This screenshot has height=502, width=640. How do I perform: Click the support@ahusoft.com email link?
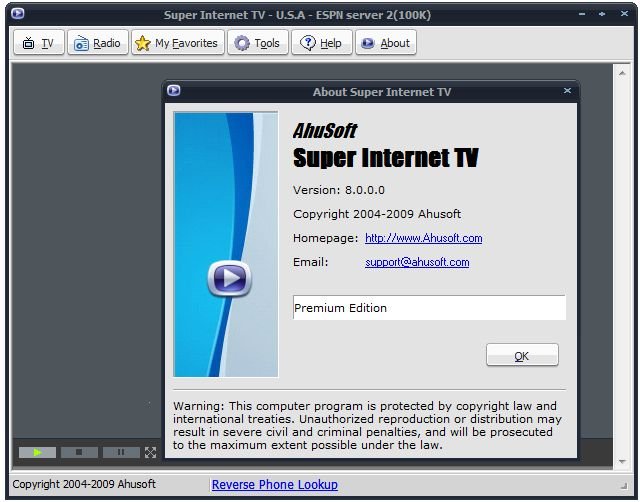(417, 262)
